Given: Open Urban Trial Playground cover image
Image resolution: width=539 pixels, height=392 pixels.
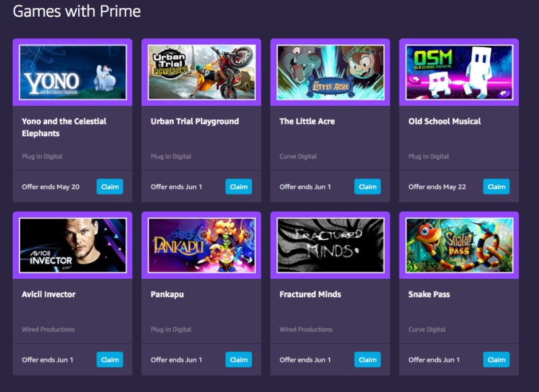Looking at the screenshot, I should pos(201,72).
